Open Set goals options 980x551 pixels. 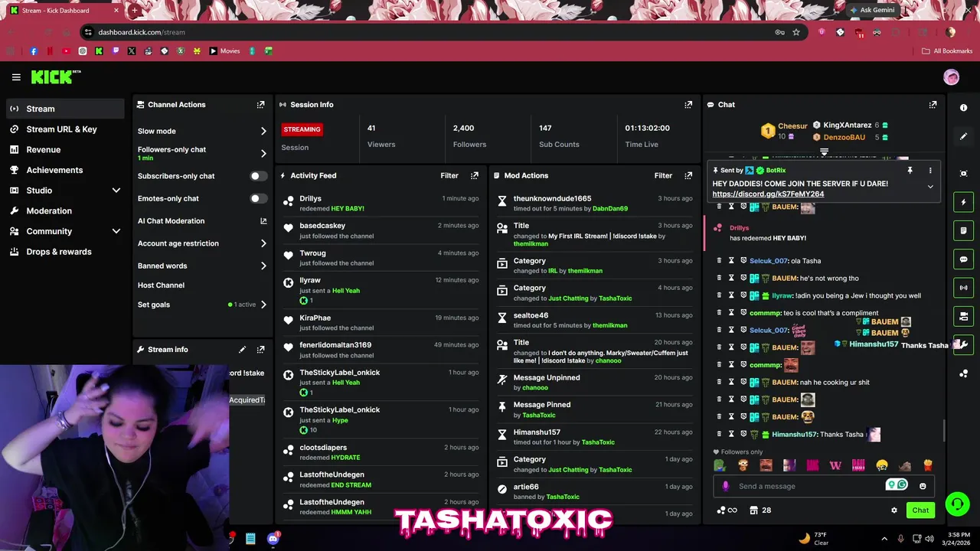click(202, 305)
